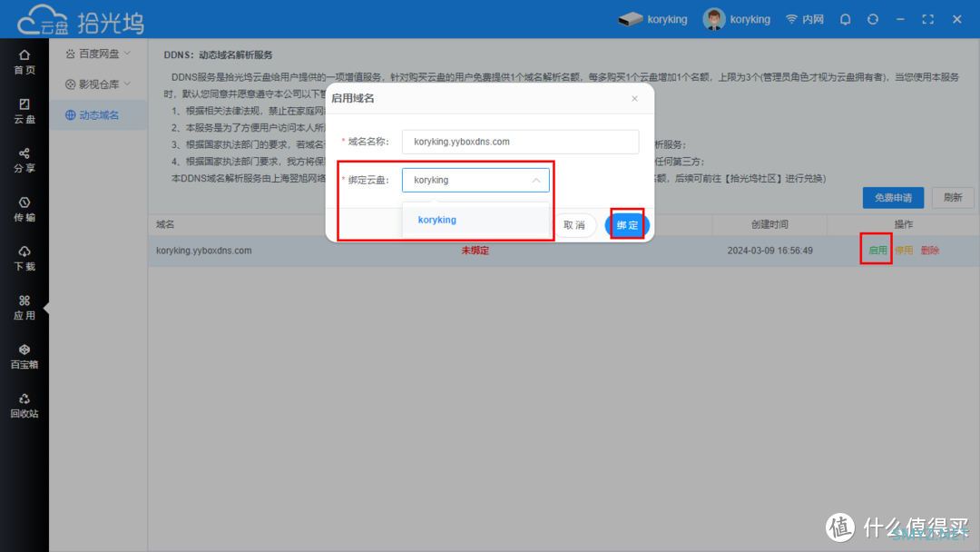Screen dimensions: 980x552
Task: Click the 未绑定 status text
Action: [475, 250]
